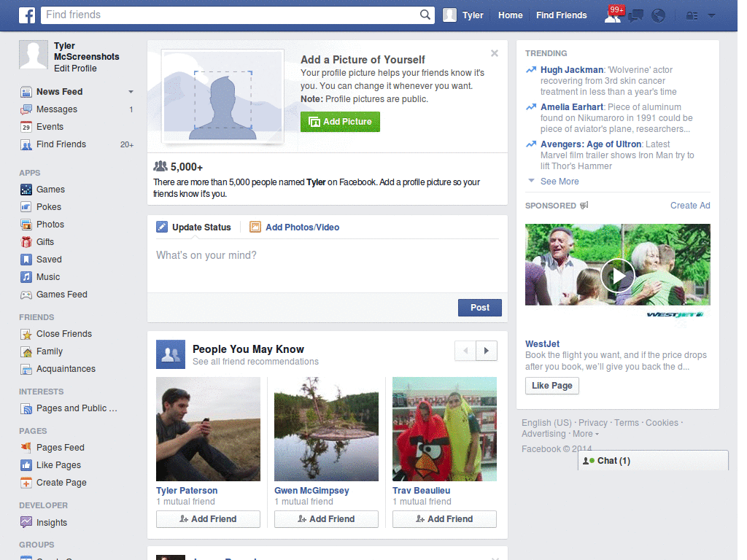This screenshot has height=560, width=747.
Task: Click the Close Friends star icon
Action: [x=26, y=334]
